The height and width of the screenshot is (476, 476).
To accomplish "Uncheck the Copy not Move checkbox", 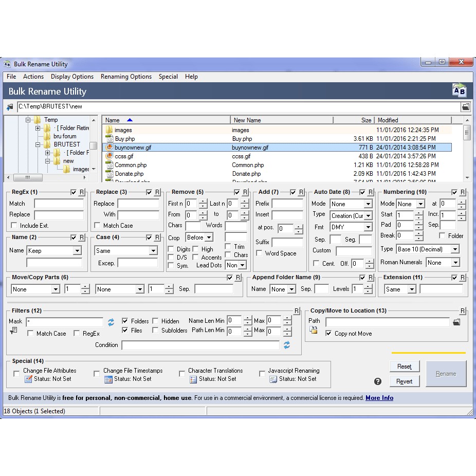I will click(x=329, y=334).
